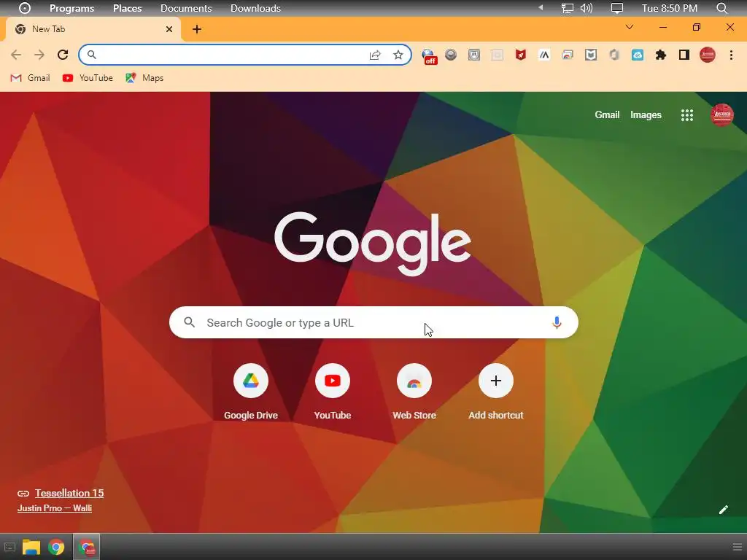Open the network status icon
The width and height of the screenshot is (747, 560).
[567, 8]
